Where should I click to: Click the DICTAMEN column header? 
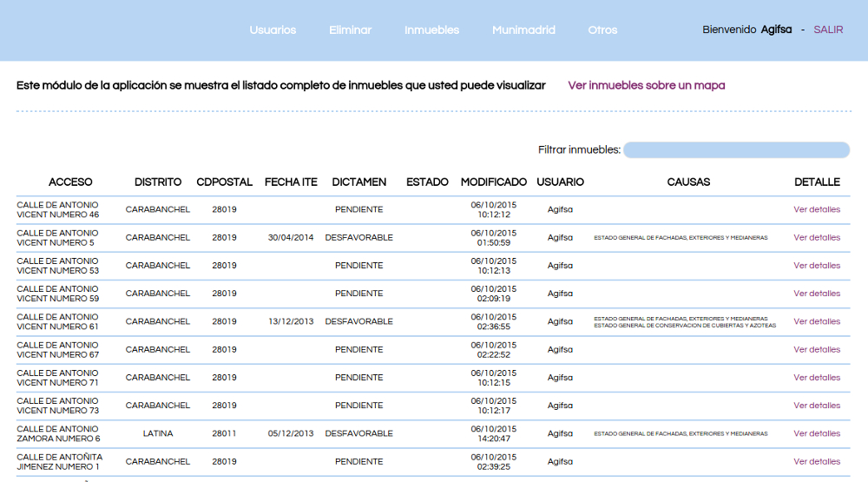(x=358, y=182)
